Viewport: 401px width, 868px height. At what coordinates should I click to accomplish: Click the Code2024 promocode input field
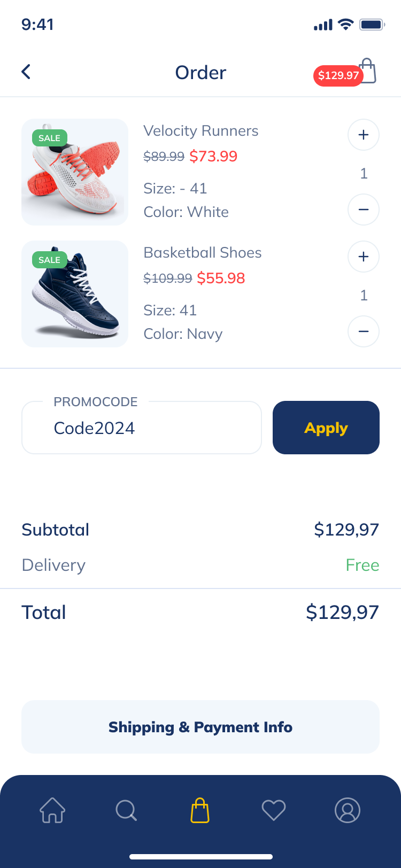pyautogui.click(x=141, y=428)
